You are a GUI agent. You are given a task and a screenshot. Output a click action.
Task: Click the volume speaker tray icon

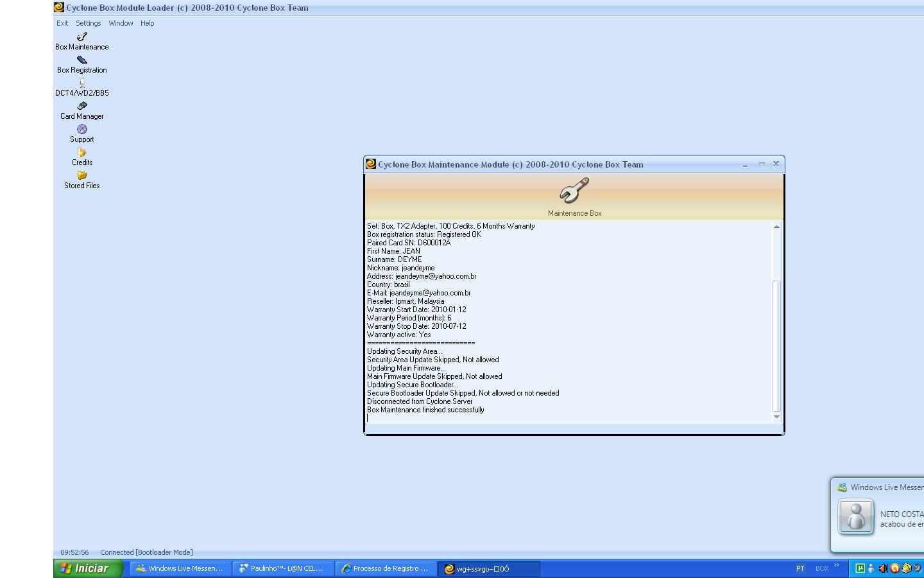coord(883,568)
